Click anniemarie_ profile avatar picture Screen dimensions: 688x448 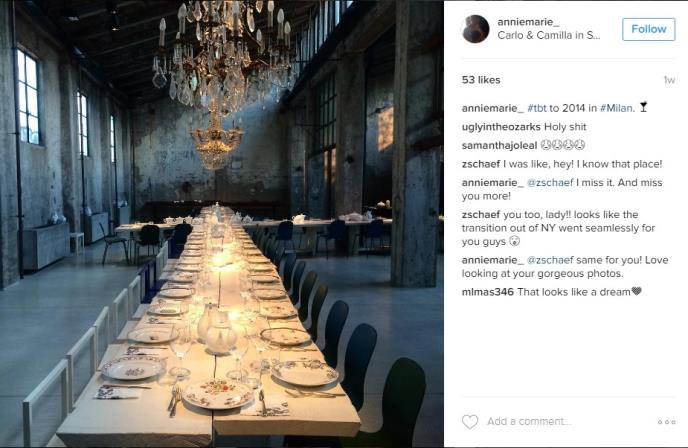coord(475,29)
